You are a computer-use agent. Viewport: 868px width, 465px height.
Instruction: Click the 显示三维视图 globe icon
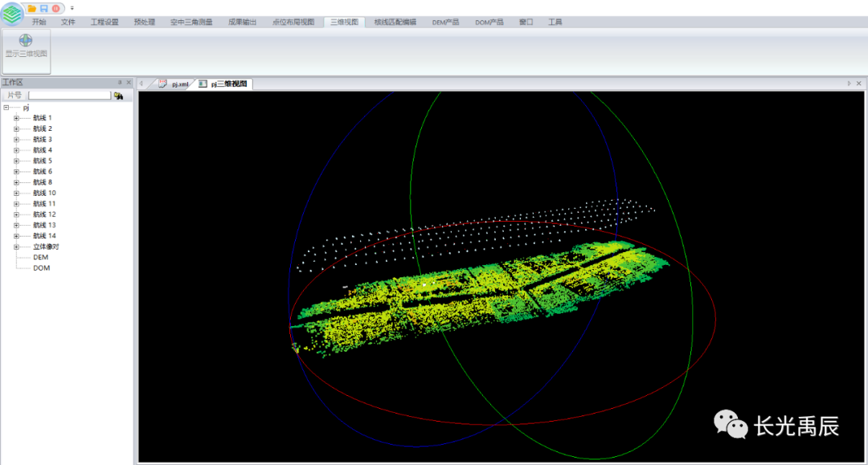(x=26, y=40)
